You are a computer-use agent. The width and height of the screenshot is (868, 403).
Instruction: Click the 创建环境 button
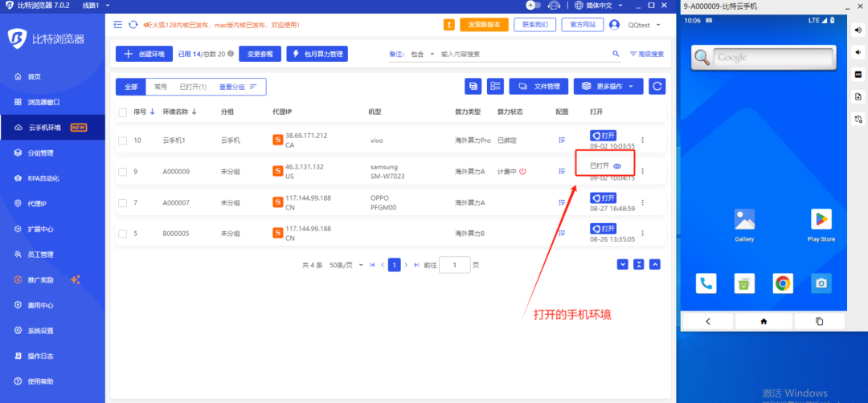tap(144, 54)
